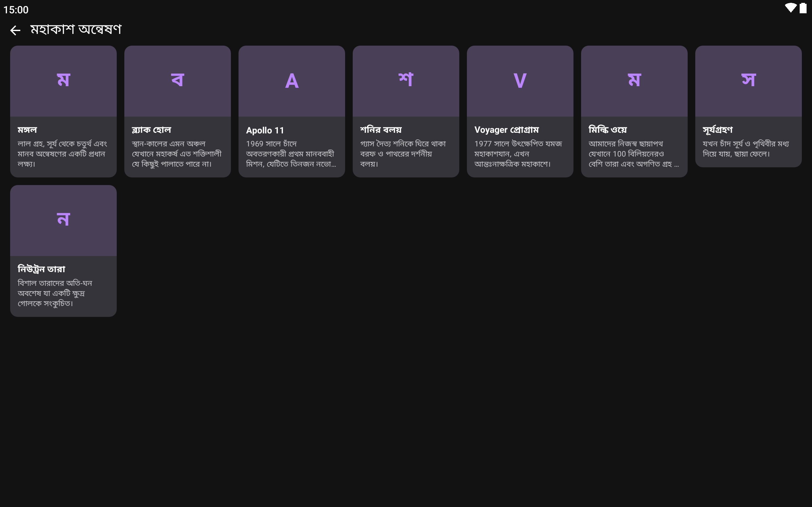The height and width of the screenshot is (507, 812).
Task: Select the Apollo 11 title
Action: coord(265,130)
